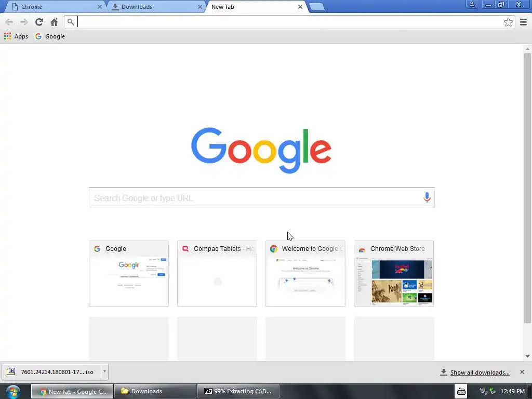Close the Chrome tab

pos(99,7)
